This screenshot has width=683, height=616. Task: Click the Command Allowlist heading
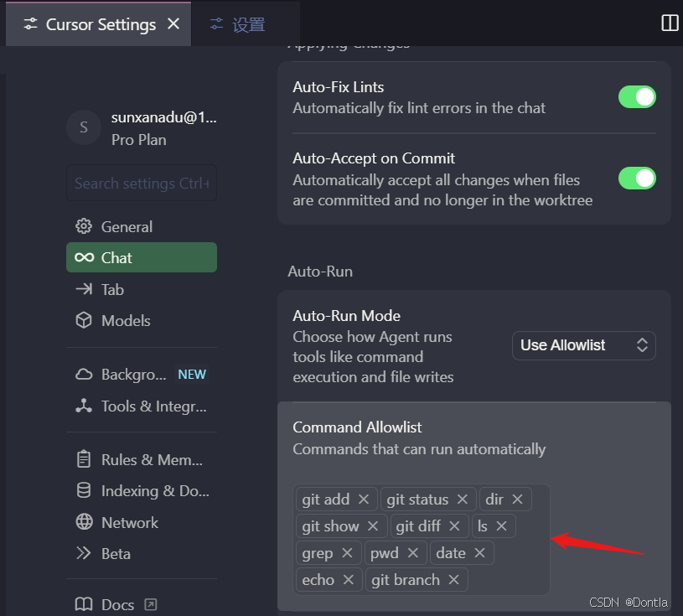357,427
